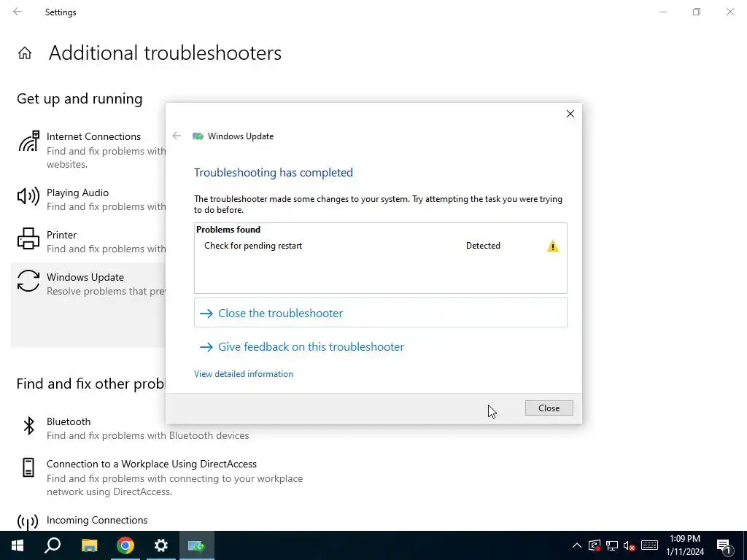Close the troubleshooter dialog with X
Viewport: 747px width, 560px height.
click(x=570, y=114)
